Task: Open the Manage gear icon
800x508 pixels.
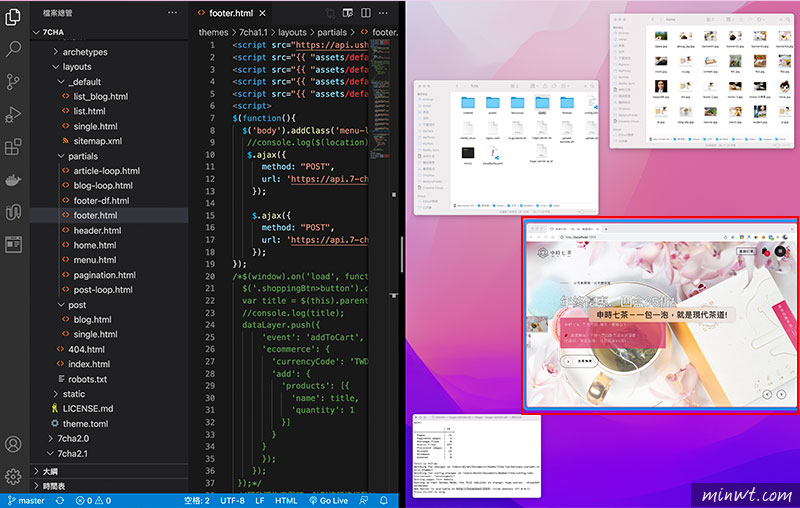Action: 13,476
